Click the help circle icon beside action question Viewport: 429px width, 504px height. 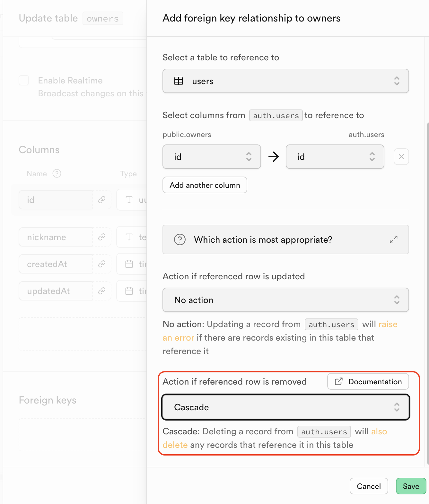coord(180,239)
